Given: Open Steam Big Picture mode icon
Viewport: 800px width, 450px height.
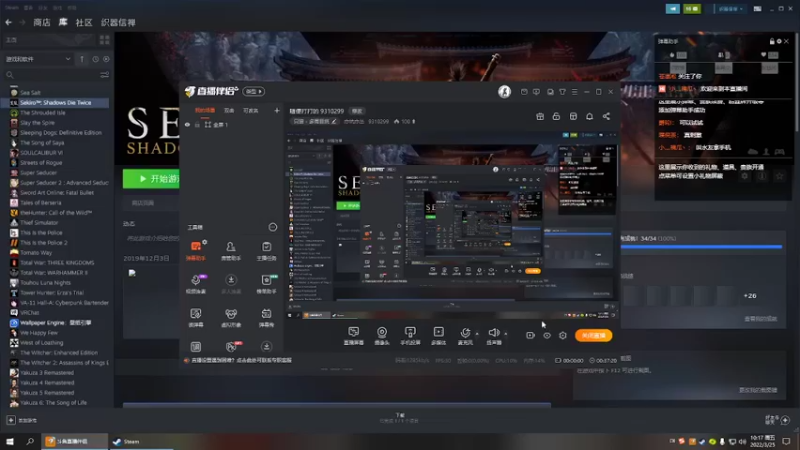Looking at the screenshot, I should (x=758, y=9).
